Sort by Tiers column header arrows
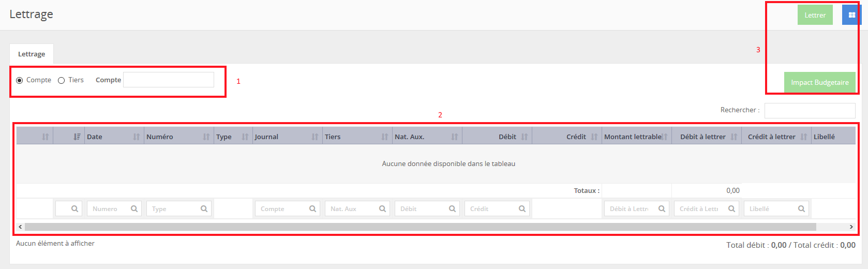Viewport: 868px width, 269px height. pos(385,137)
